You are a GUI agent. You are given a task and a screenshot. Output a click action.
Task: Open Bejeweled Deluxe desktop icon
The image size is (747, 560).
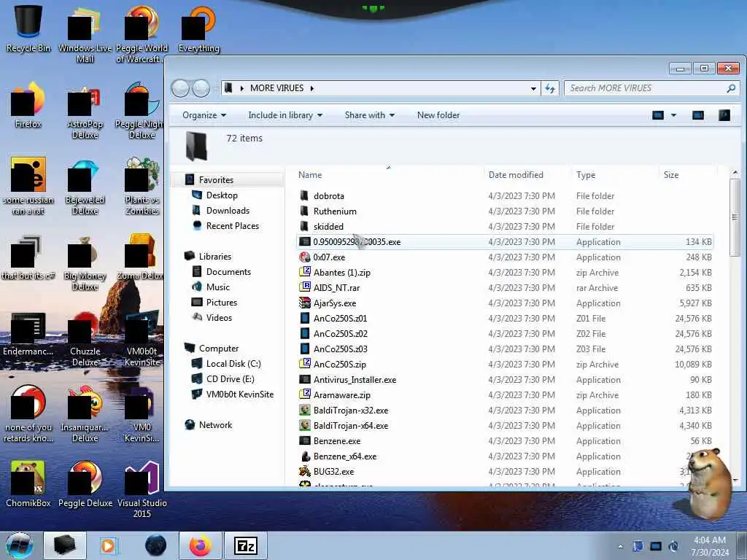85,188
